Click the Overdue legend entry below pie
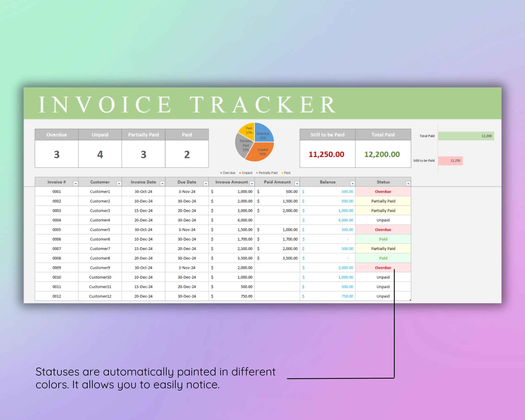 click(228, 173)
